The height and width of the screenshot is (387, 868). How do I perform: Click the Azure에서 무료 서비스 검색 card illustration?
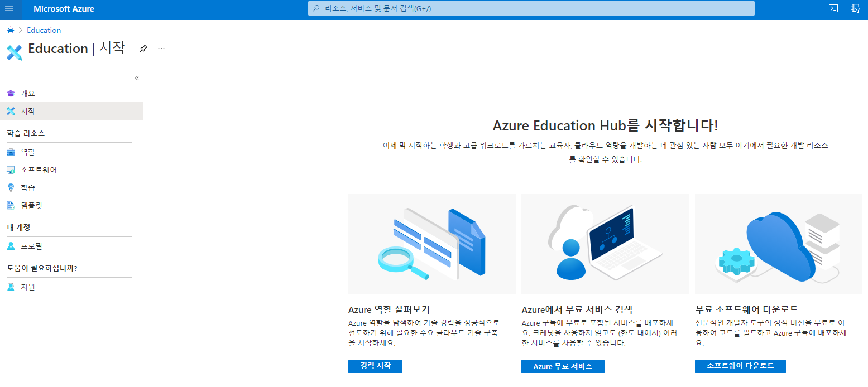point(605,244)
